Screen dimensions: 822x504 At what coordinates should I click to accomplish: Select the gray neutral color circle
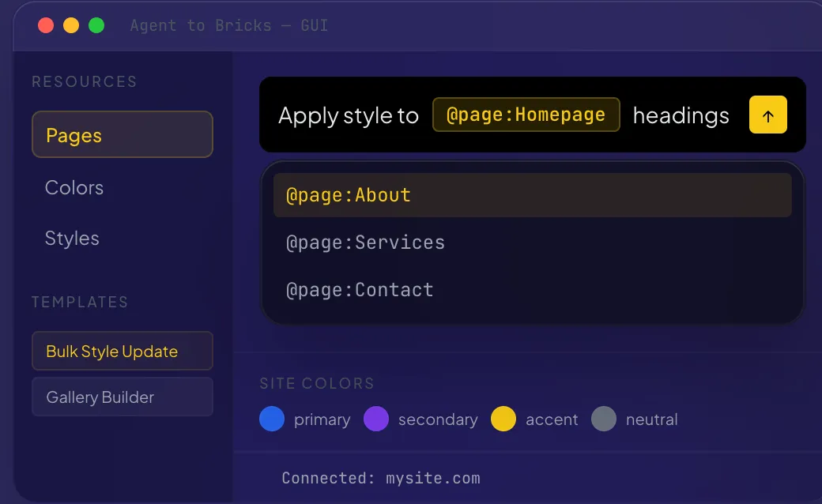tap(604, 419)
